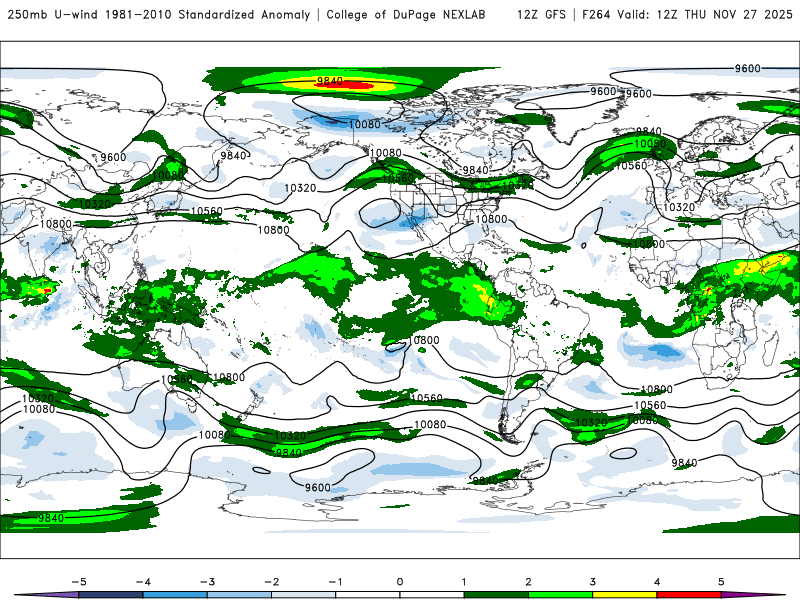This screenshot has width=800, height=600.
Task: Click the medium blue colorbar segment between -4 and -3
Action: tap(174, 595)
